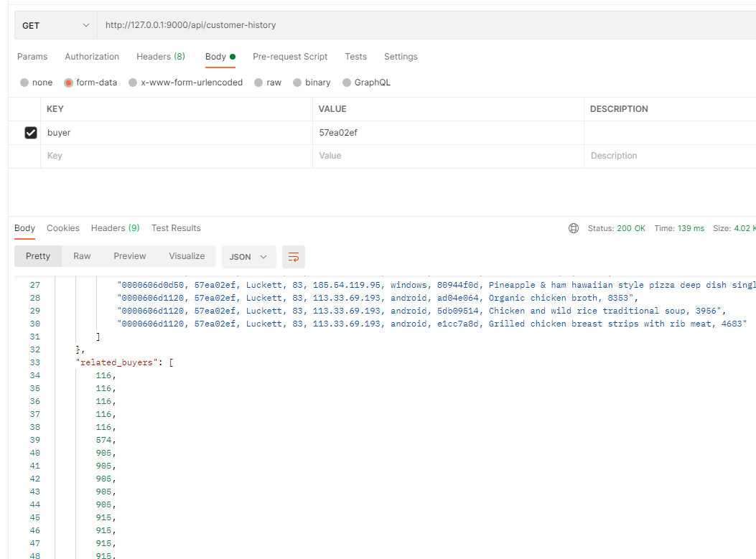
Task: Select the GraphQL body type
Action: [x=347, y=83]
